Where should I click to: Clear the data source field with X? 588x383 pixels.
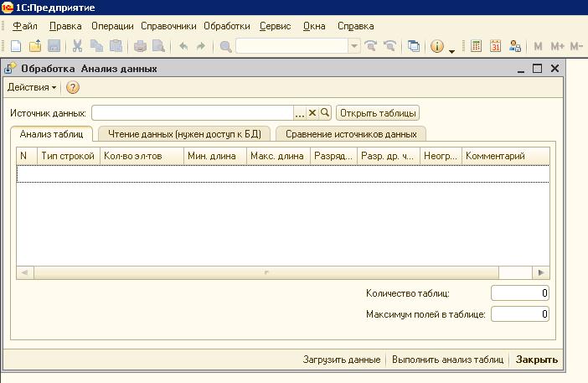(312, 113)
